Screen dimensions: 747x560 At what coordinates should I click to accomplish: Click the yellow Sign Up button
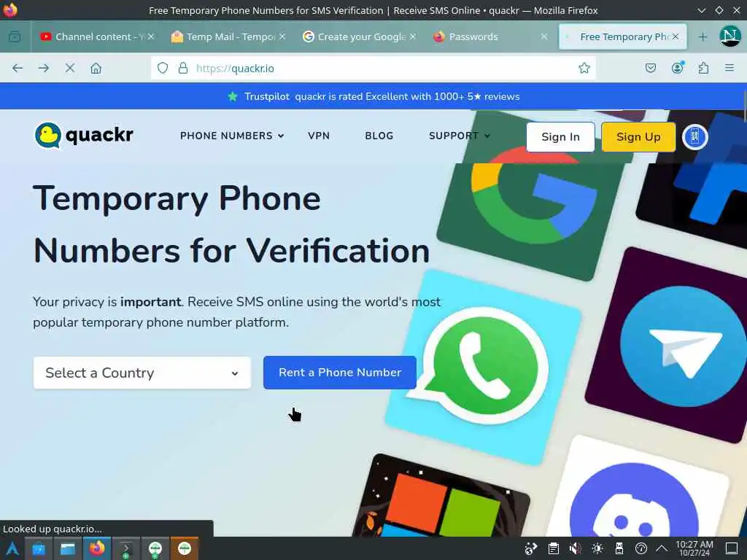638,137
